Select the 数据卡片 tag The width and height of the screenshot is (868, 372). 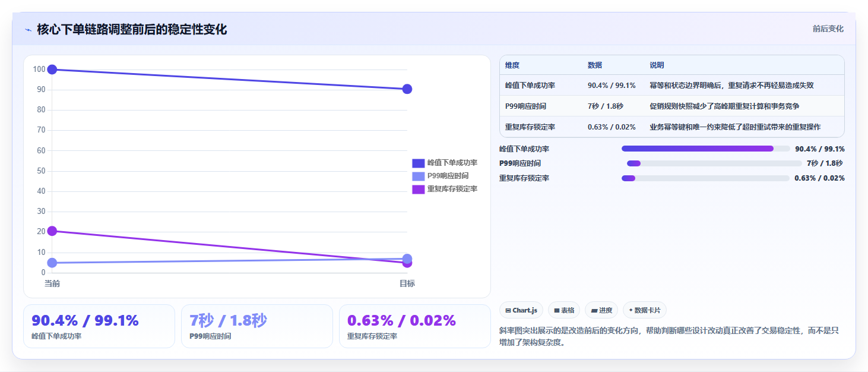pyautogui.click(x=645, y=310)
